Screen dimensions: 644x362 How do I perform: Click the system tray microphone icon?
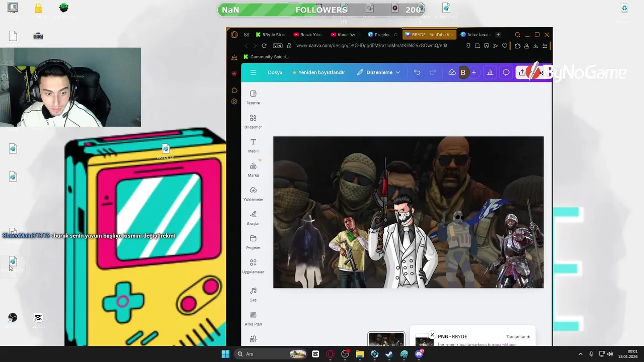[x=591, y=354]
